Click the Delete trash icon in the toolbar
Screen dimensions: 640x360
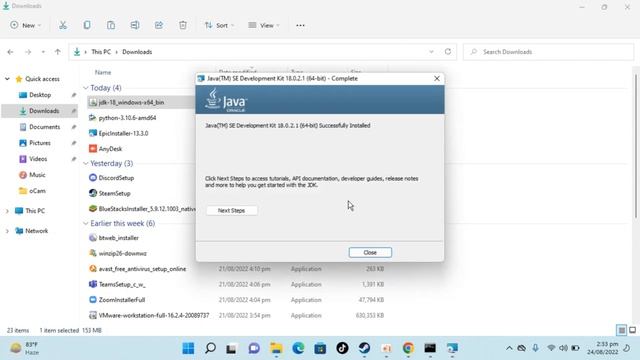(183, 25)
